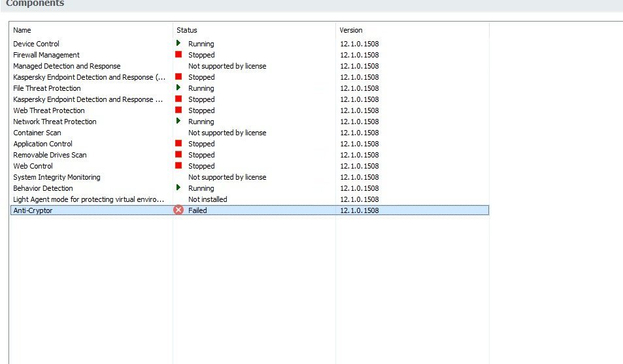Select the Network Threat Protection row
The width and height of the screenshot is (623, 364).
coord(250,122)
